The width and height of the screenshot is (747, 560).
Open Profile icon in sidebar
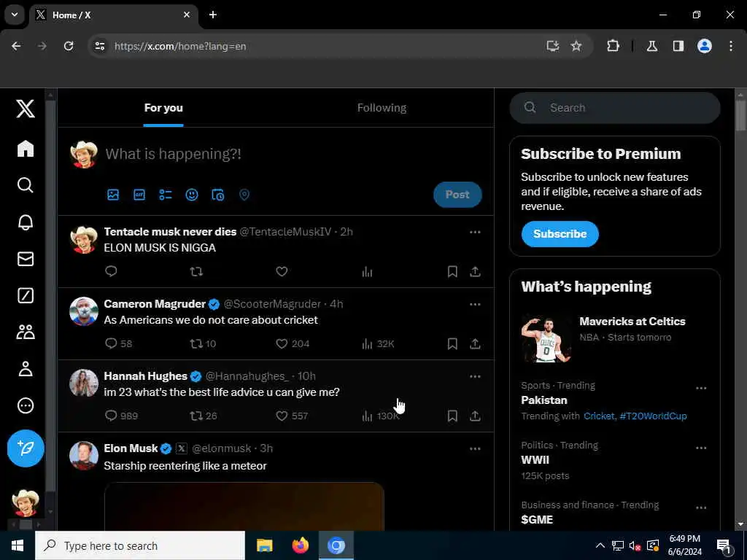(x=26, y=368)
